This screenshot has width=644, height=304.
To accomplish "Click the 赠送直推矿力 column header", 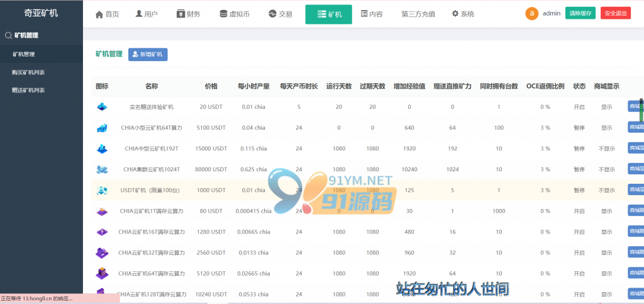I will pyautogui.click(x=452, y=87).
